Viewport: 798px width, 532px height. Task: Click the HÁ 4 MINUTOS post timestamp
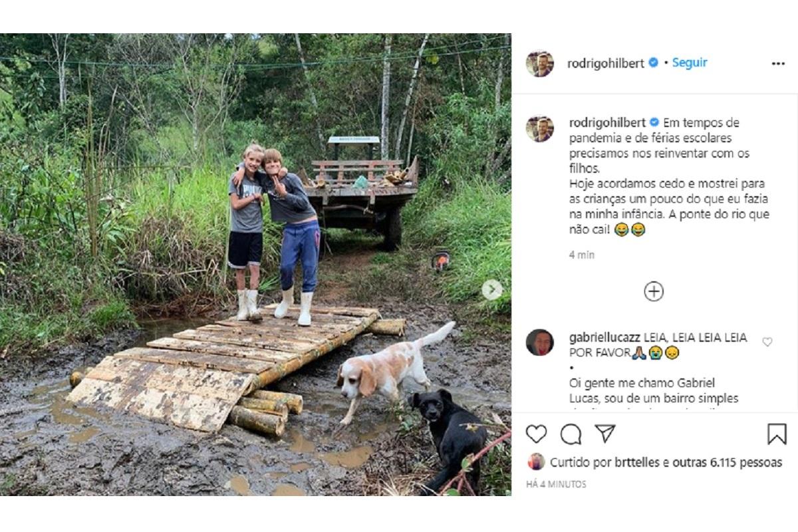556,484
